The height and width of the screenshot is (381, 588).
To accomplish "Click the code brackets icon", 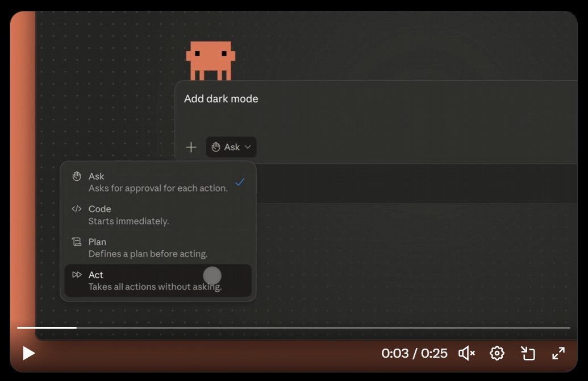I will (x=77, y=209).
